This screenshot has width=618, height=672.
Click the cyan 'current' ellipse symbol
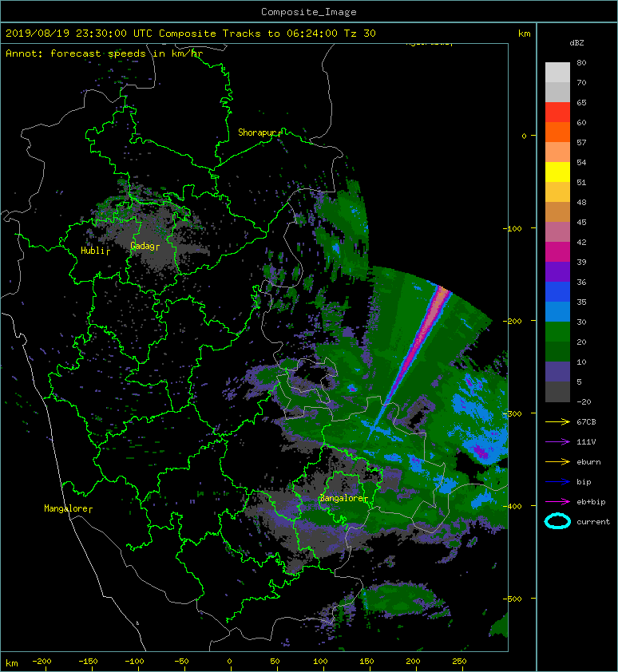(557, 521)
